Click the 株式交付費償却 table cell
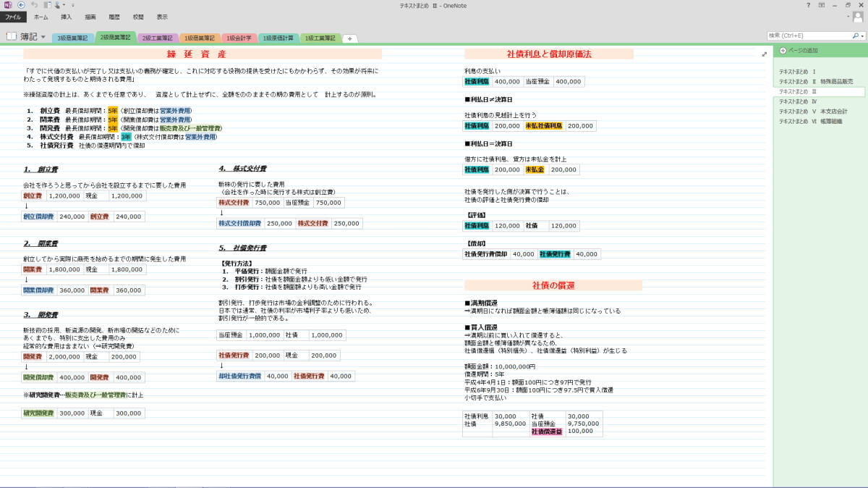Screen dimensions: 868x488 [241, 224]
